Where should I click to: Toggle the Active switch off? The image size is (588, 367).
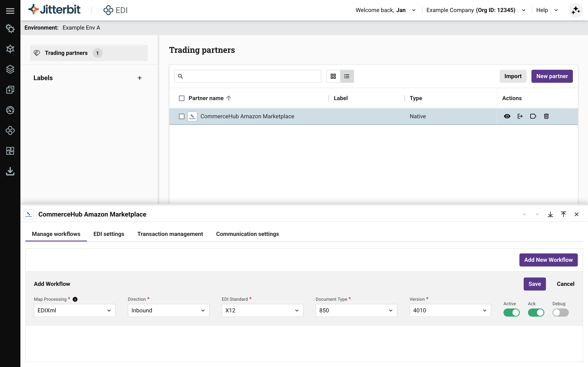[511, 312]
